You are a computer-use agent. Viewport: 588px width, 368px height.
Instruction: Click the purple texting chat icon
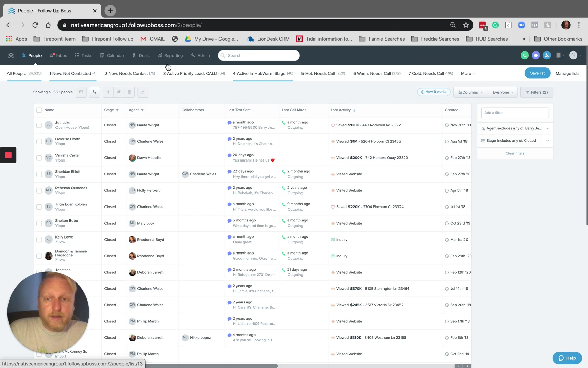tap(536, 55)
